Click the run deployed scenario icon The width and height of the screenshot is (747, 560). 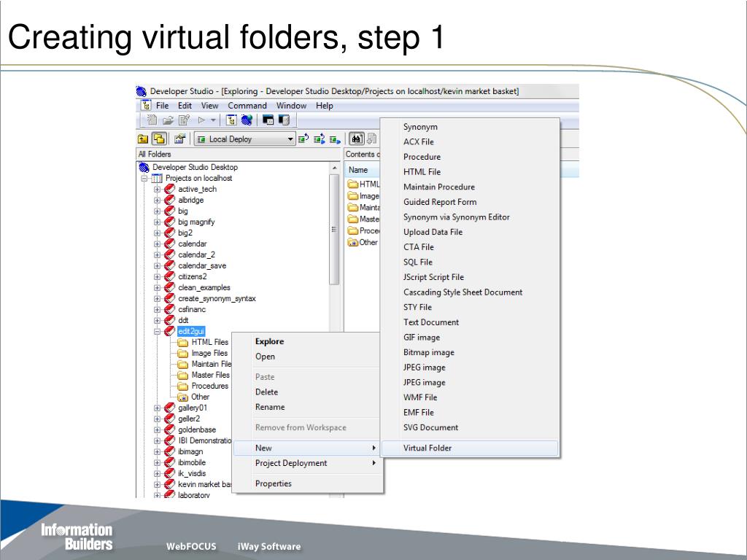pos(335,139)
